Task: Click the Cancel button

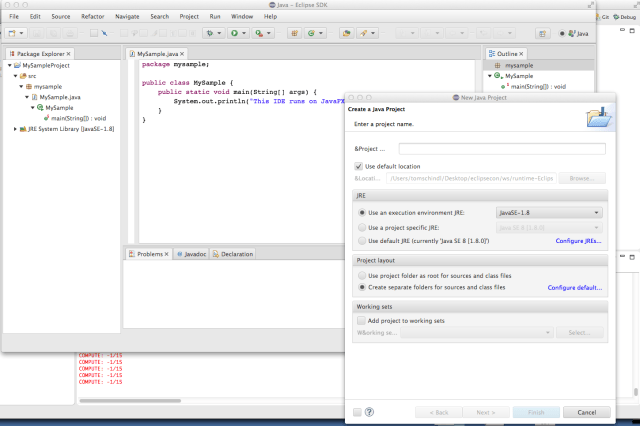Action: tap(586, 411)
